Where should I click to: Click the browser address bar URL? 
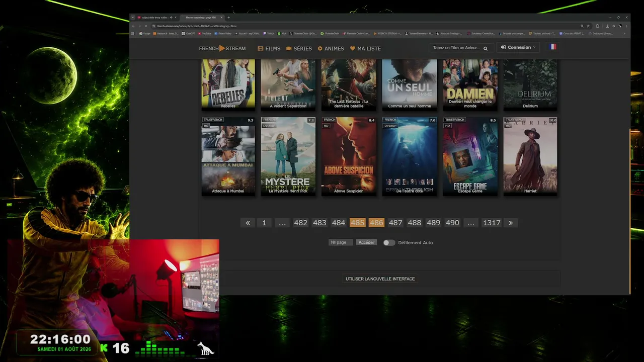197,26
